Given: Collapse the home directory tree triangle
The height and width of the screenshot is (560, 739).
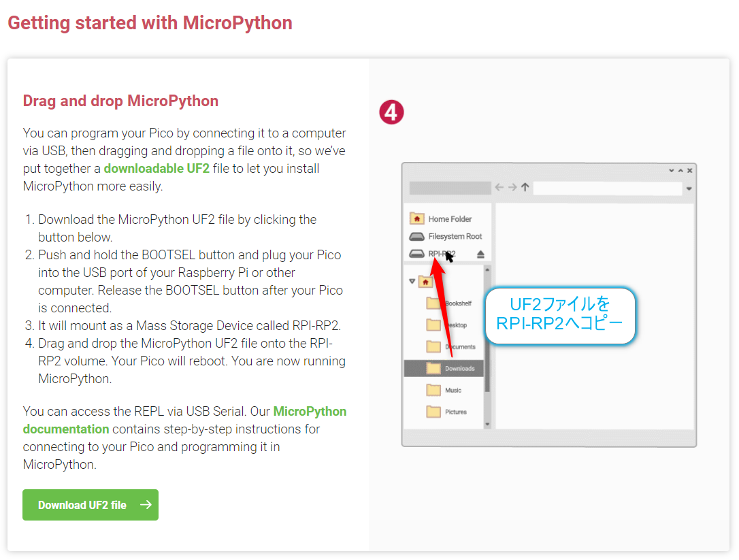Looking at the screenshot, I should (x=412, y=282).
